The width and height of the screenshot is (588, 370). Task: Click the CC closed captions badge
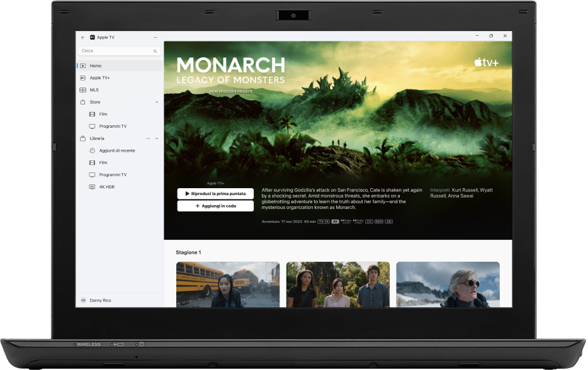(369, 221)
